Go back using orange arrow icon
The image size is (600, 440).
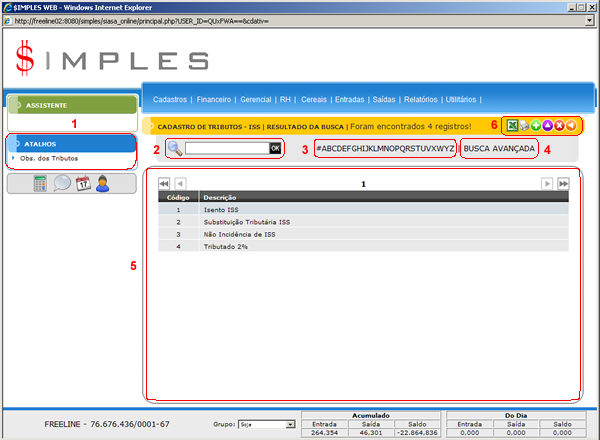pyautogui.click(x=570, y=126)
